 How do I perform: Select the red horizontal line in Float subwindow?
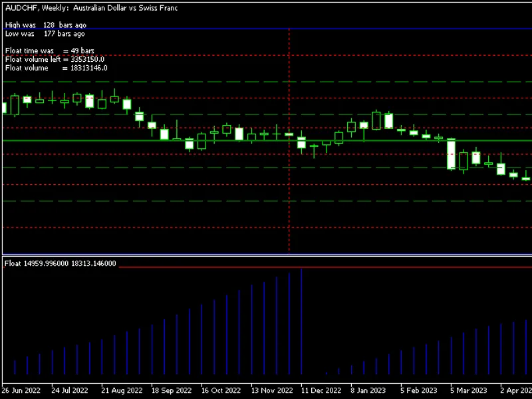pyautogui.click(x=325, y=267)
